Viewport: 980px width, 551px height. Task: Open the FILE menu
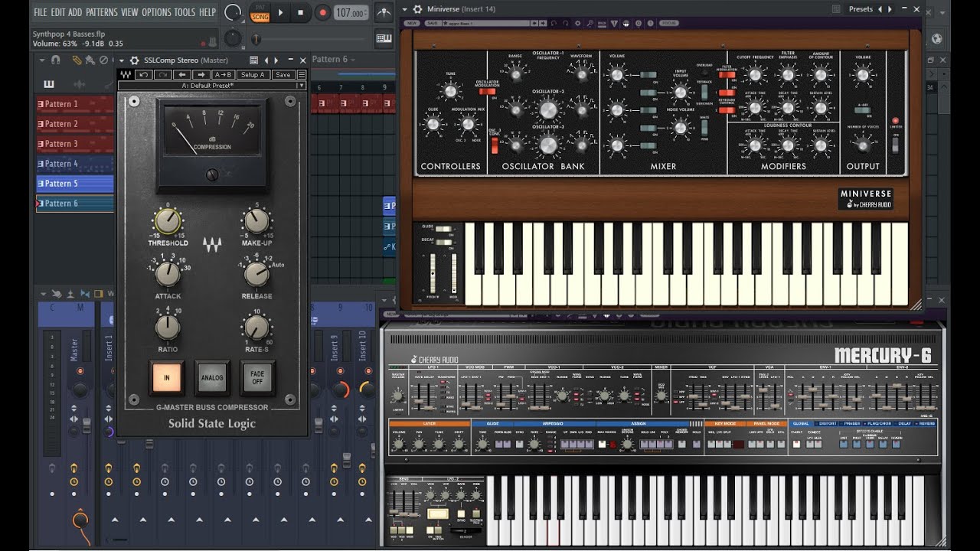(40, 12)
